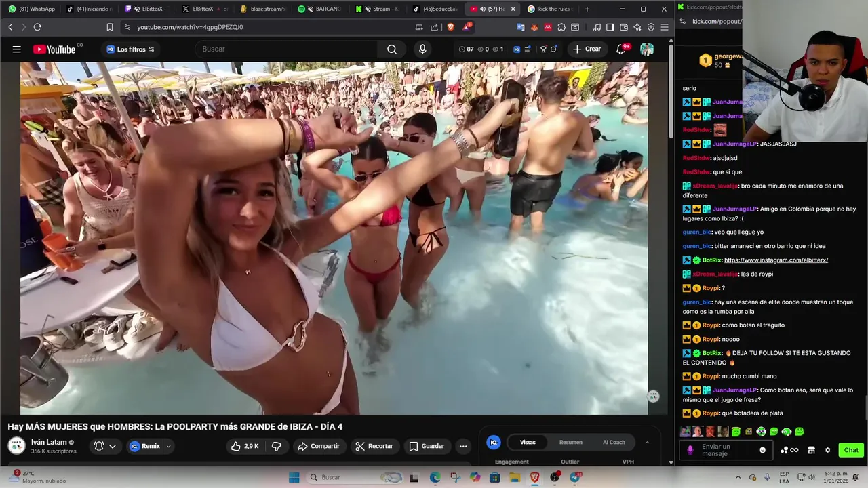868x488 pixels.
Task: Click the vidIQ 'Remix' button
Action: 146,446
